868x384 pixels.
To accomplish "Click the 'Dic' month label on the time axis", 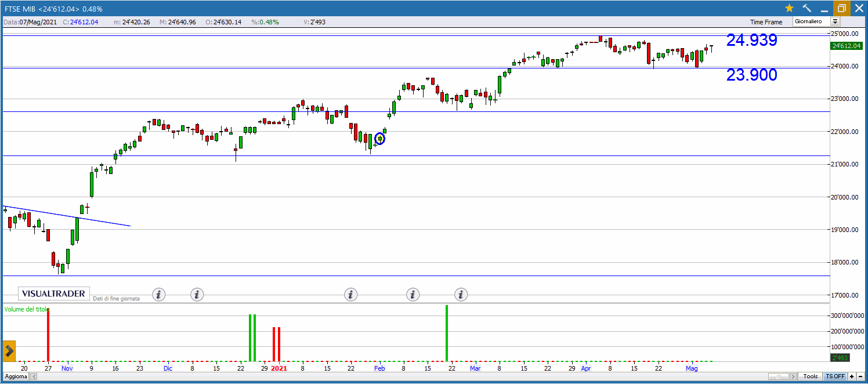I will [168, 368].
